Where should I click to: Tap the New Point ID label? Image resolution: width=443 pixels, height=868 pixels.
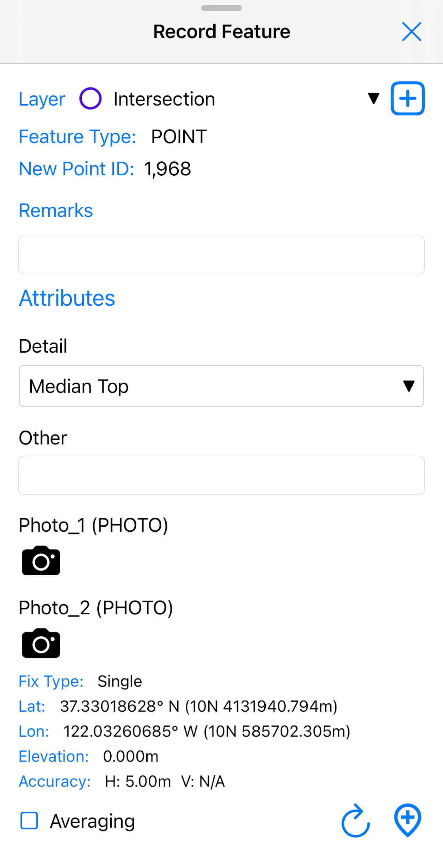click(x=76, y=169)
